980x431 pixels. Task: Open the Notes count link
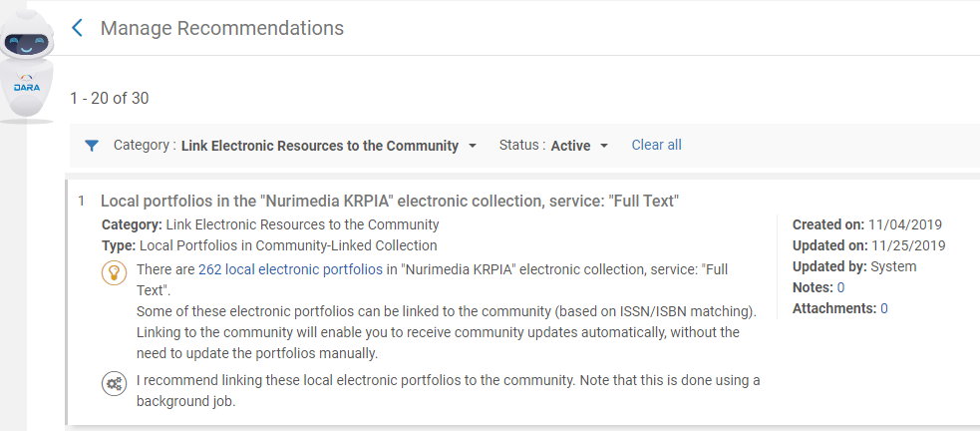pos(840,287)
